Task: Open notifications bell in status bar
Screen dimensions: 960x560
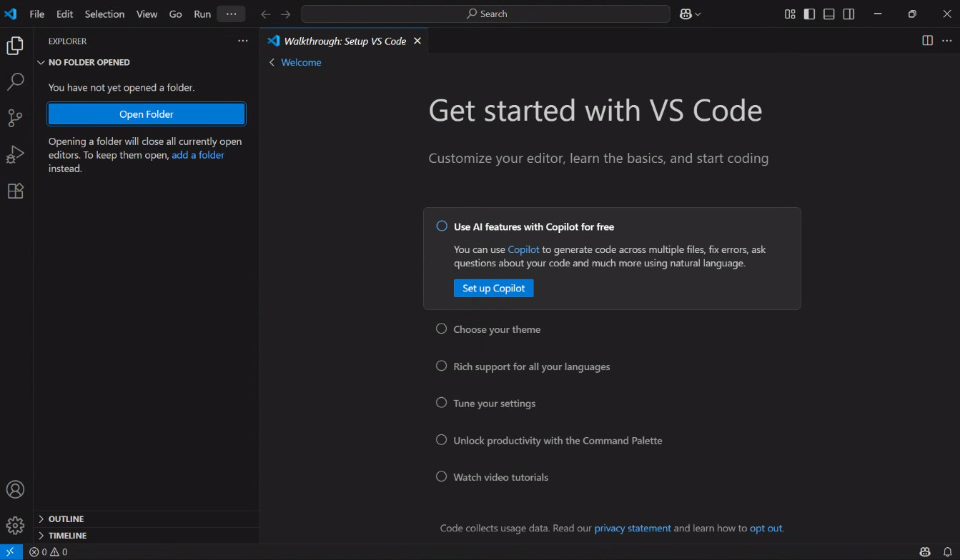Action: pos(947,552)
